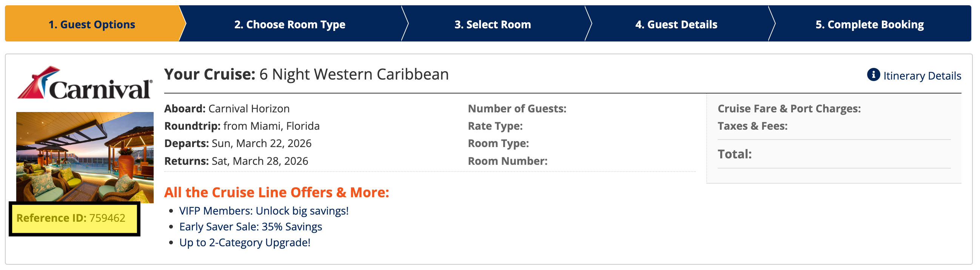The width and height of the screenshot is (980, 270).
Task: Open the Itinerary Details link text
Action: point(922,76)
